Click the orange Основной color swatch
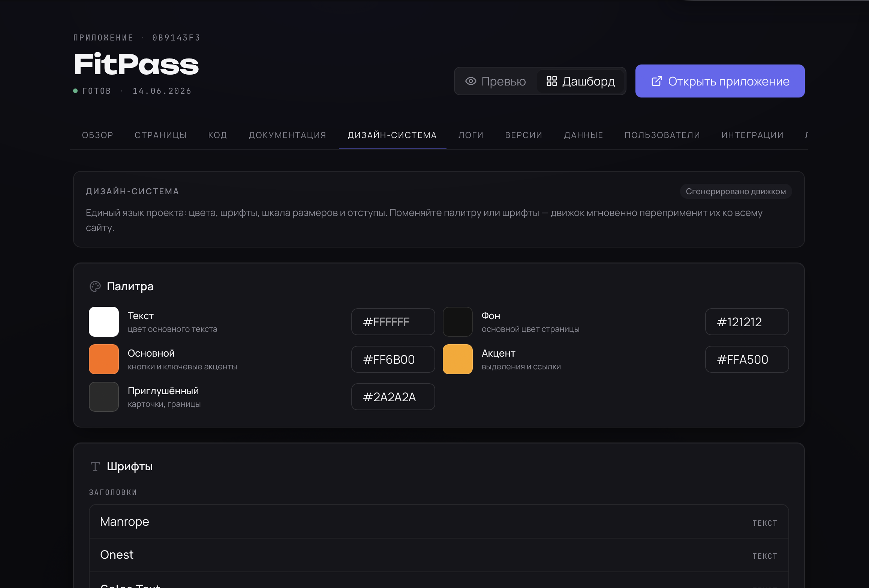Screen dimensions: 869x588 (104, 359)
